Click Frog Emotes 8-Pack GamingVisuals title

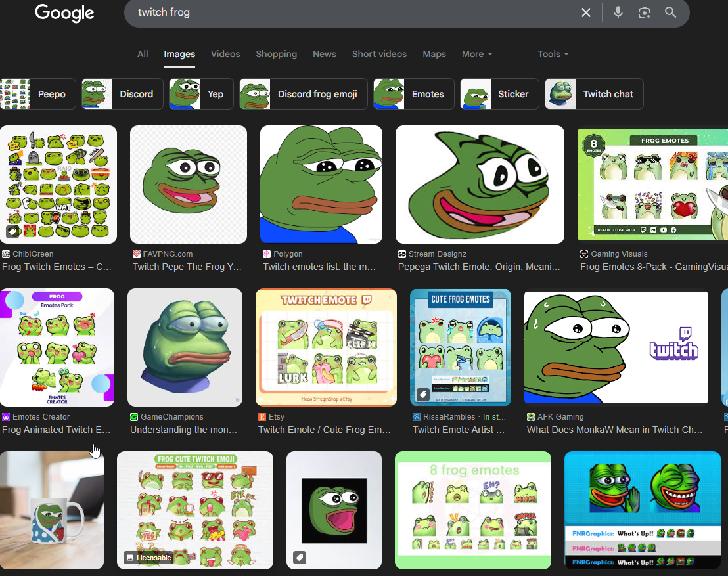[654, 267]
